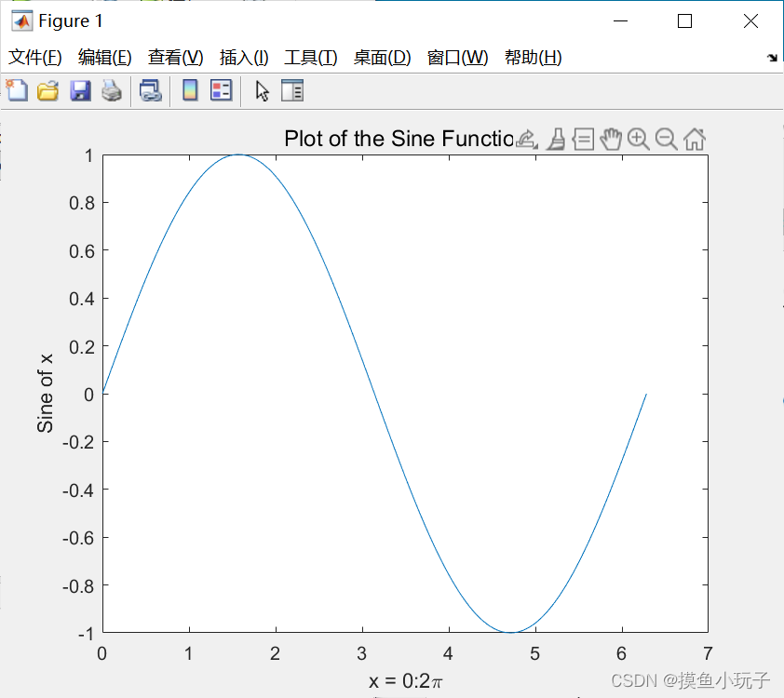Image resolution: width=784 pixels, height=698 pixels.
Task: Minimize the Figure 1 window
Action: click(620, 21)
